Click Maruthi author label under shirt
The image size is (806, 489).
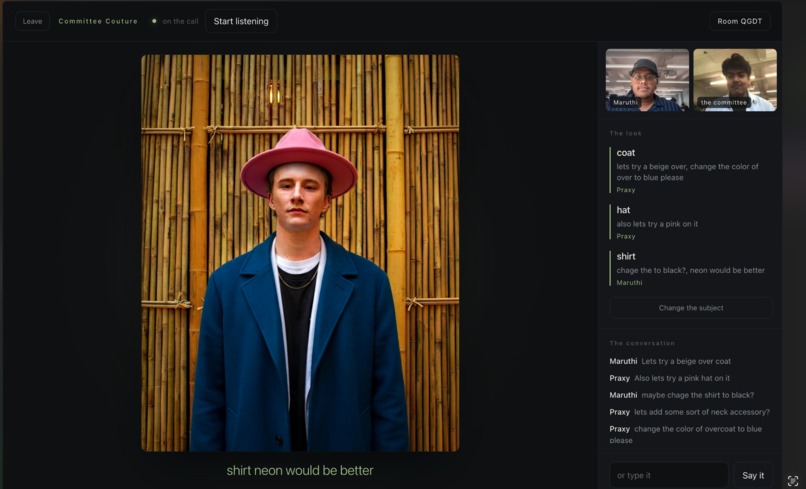click(x=629, y=282)
